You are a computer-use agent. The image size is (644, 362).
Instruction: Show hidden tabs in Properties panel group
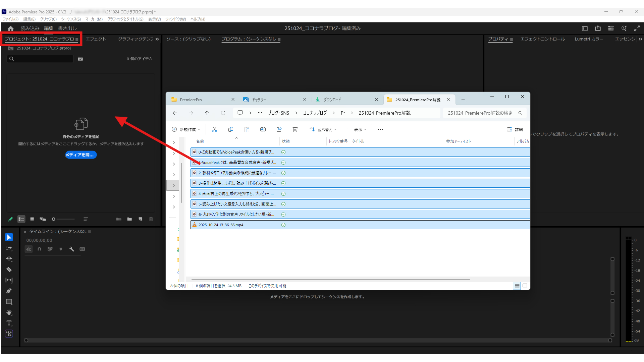click(x=640, y=39)
